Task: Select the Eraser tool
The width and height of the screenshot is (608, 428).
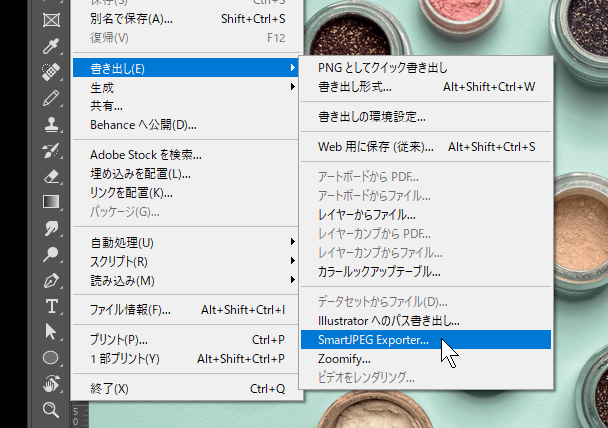Action: coord(51,176)
